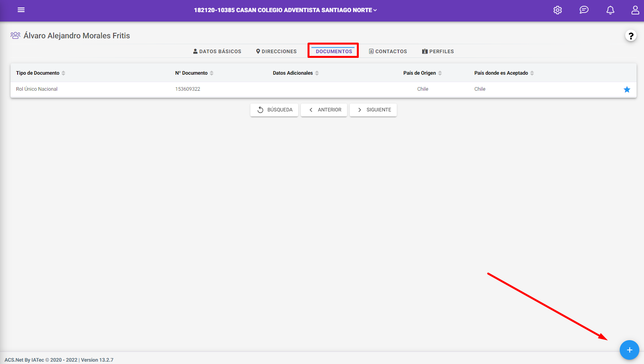
Task: Switch to the Contactos tab
Action: [388, 51]
